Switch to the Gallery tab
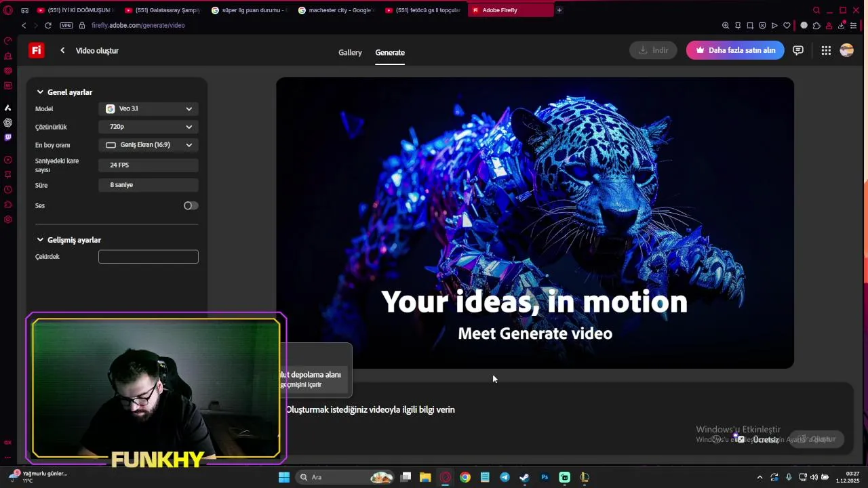The height and width of the screenshot is (488, 868). pyautogui.click(x=350, y=52)
